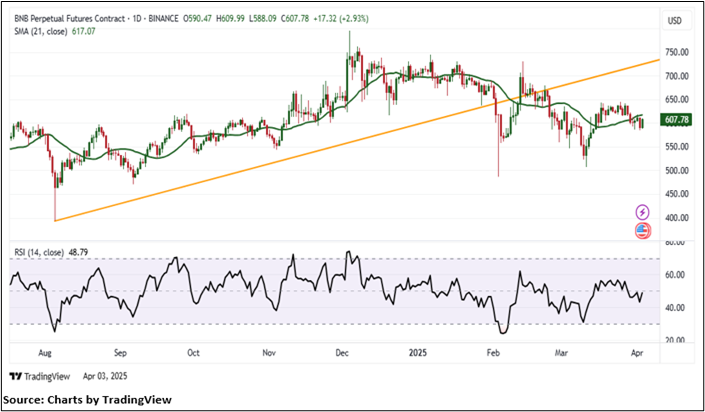Select the RSI (14, close) indicator label
Viewport: 705px width, 412px height.
pos(38,252)
